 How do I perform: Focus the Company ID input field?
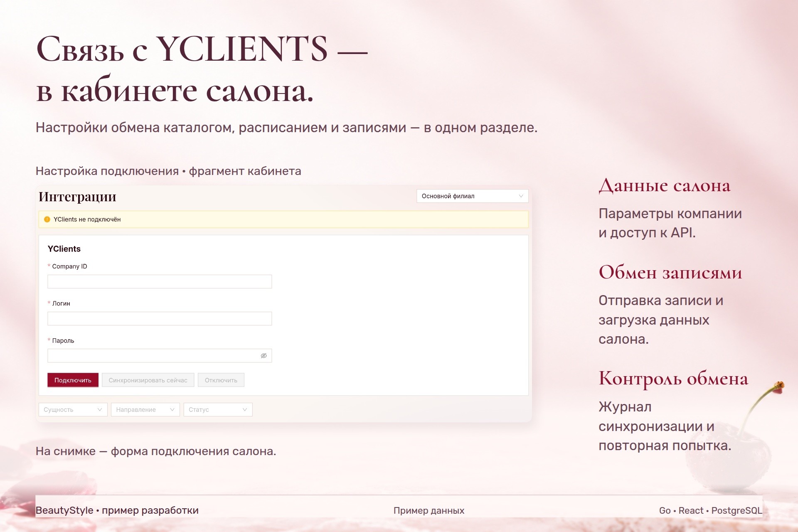160,282
